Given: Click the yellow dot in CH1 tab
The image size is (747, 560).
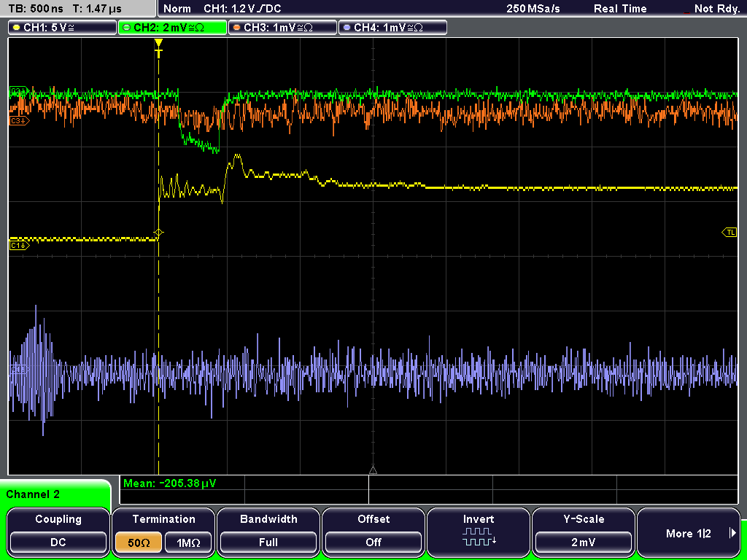Looking at the screenshot, I should 16,28.
